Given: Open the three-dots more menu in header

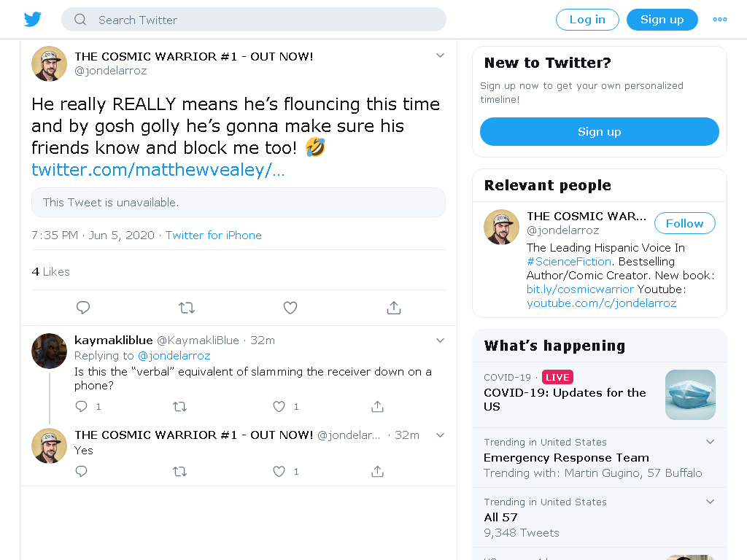Looking at the screenshot, I should point(719,20).
